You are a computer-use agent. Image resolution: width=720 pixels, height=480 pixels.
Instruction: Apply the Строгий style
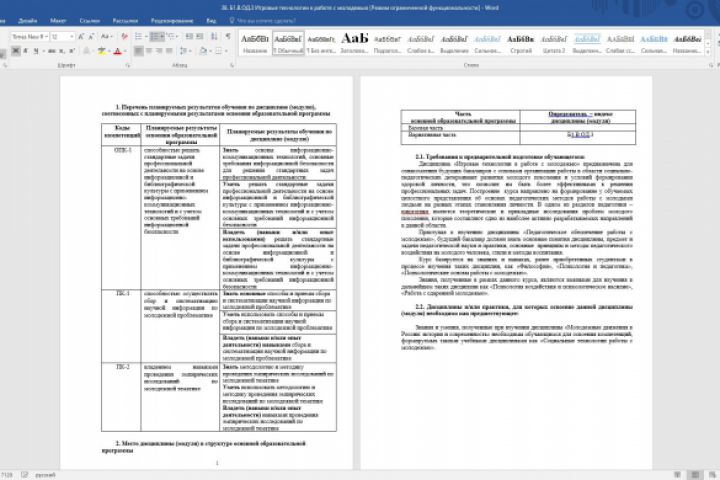click(521, 44)
